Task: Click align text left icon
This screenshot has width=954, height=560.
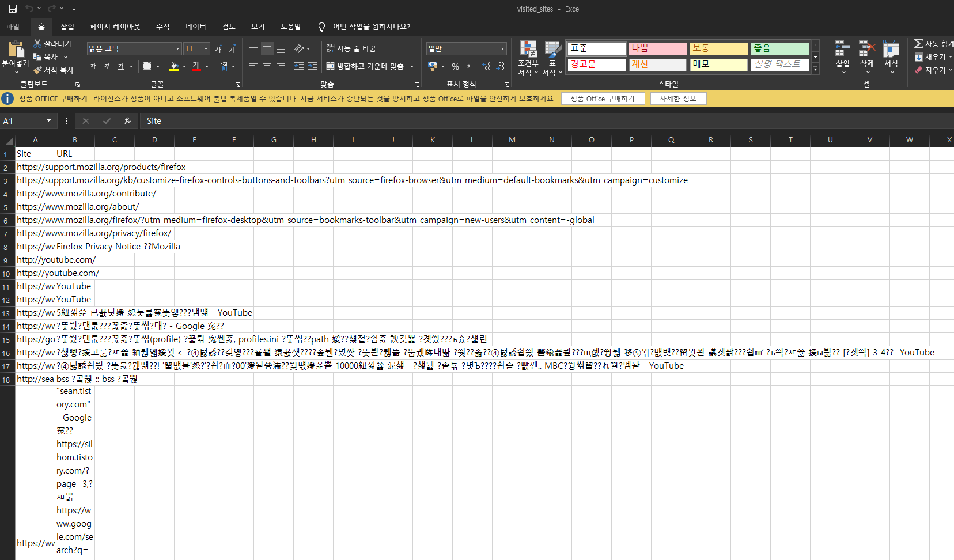Action: coord(253,66)
